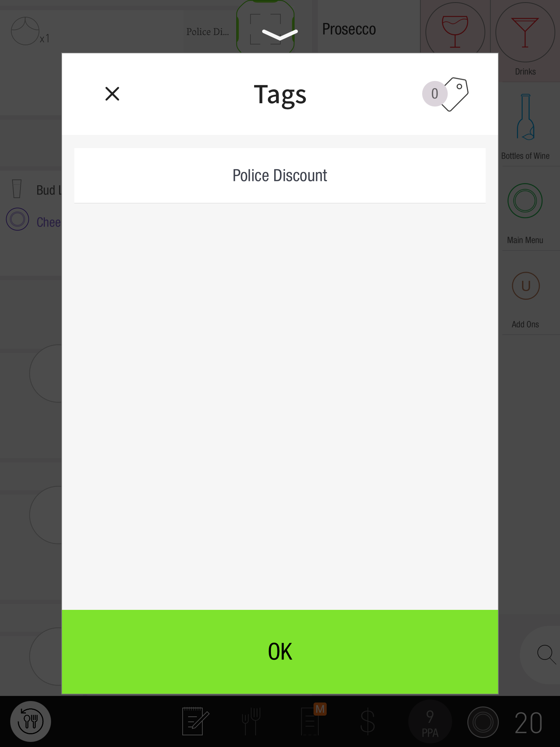Tap the fork and knife course icon
The height and width of the screenshot is (747, 560).
pyautogui.click(x=251, y=721)
